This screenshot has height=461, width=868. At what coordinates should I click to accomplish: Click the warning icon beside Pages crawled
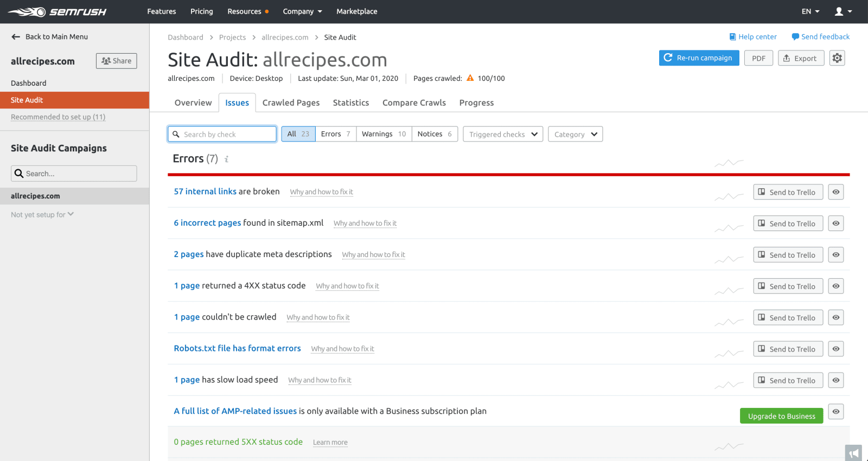click(470, 78)
